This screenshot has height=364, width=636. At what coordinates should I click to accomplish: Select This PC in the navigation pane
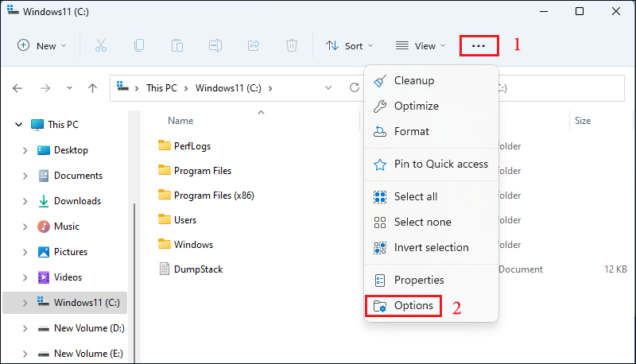click(63, 125)
